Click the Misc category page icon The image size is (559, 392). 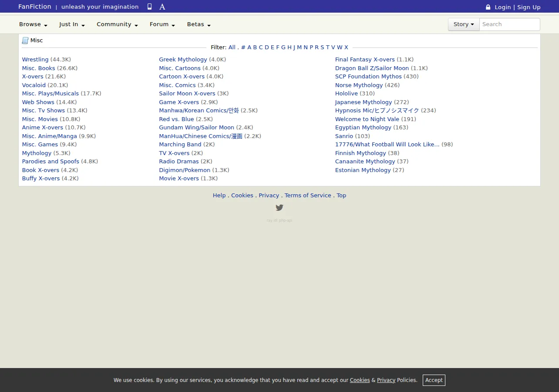25,41
